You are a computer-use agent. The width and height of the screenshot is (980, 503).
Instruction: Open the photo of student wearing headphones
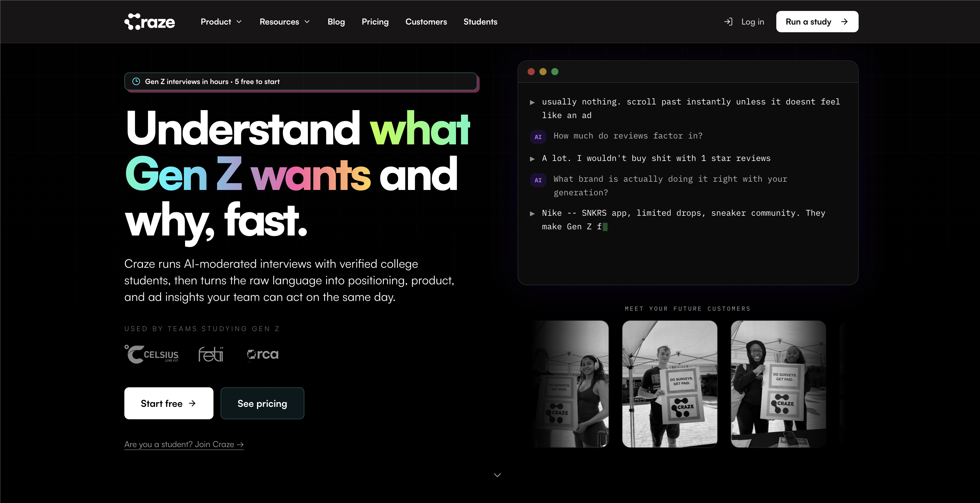tap(571, 384)
